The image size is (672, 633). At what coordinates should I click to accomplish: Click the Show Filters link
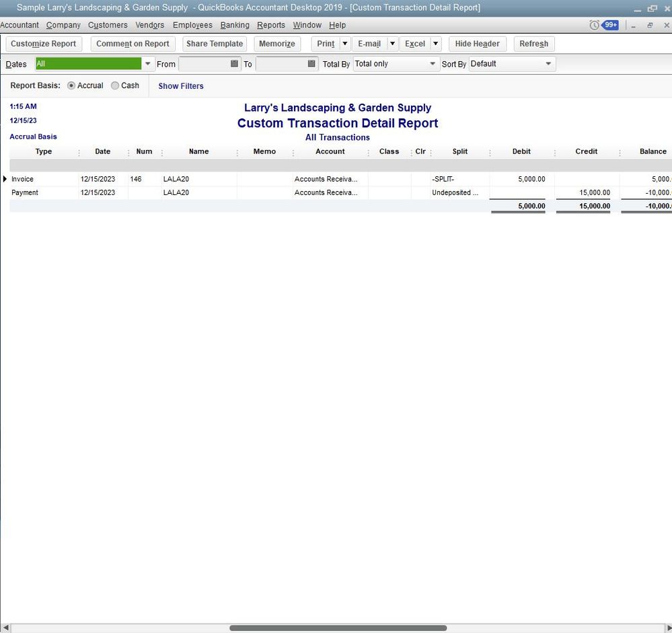point(181,86)
